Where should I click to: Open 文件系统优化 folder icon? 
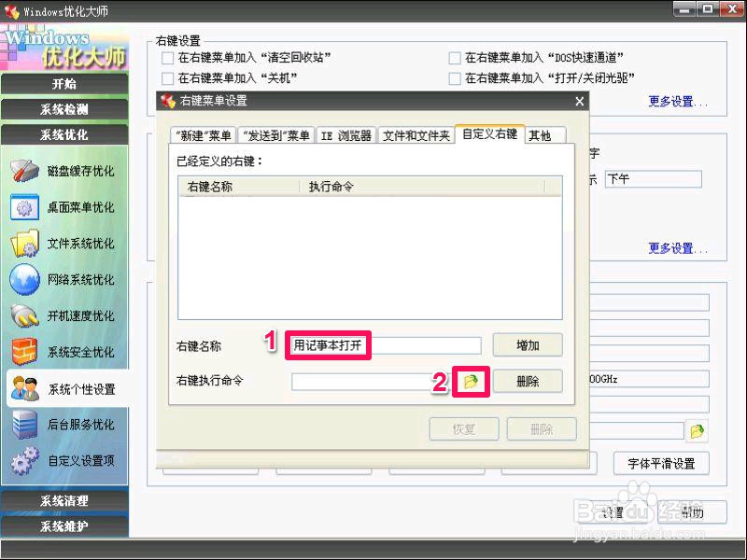[x=24, y=244]
